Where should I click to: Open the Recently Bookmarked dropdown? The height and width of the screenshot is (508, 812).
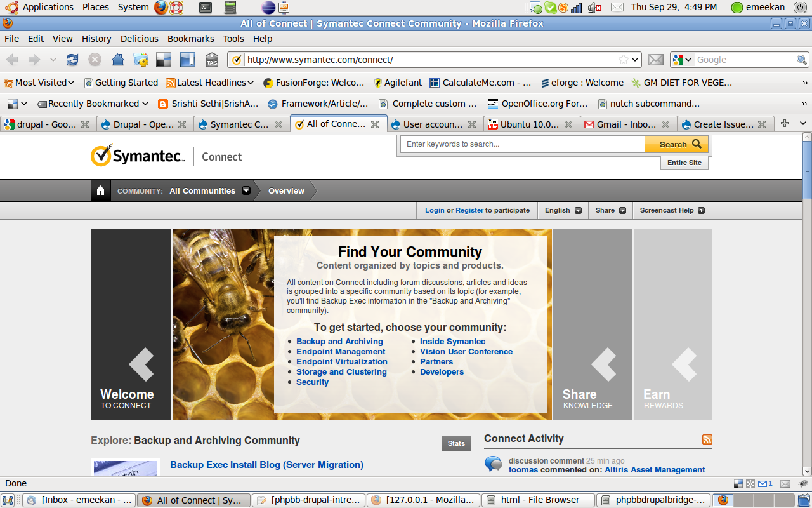[x=93, y=104]
